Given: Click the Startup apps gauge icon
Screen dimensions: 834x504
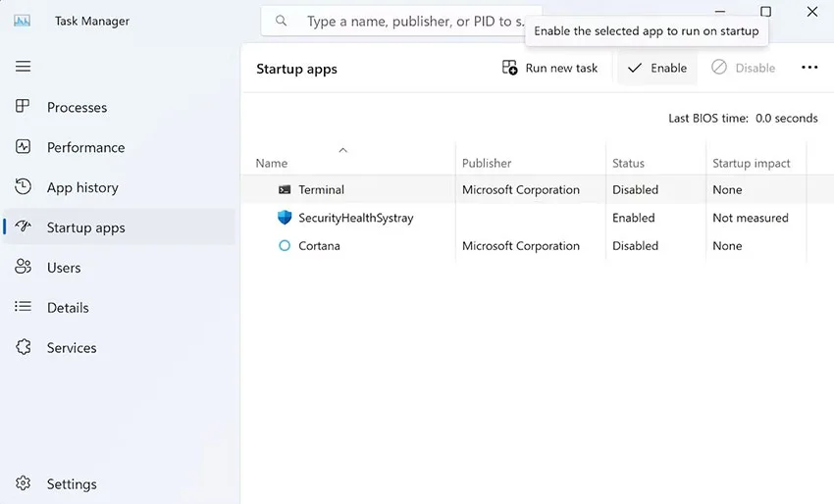Looking at the screenshot, I should click(23, 227).
